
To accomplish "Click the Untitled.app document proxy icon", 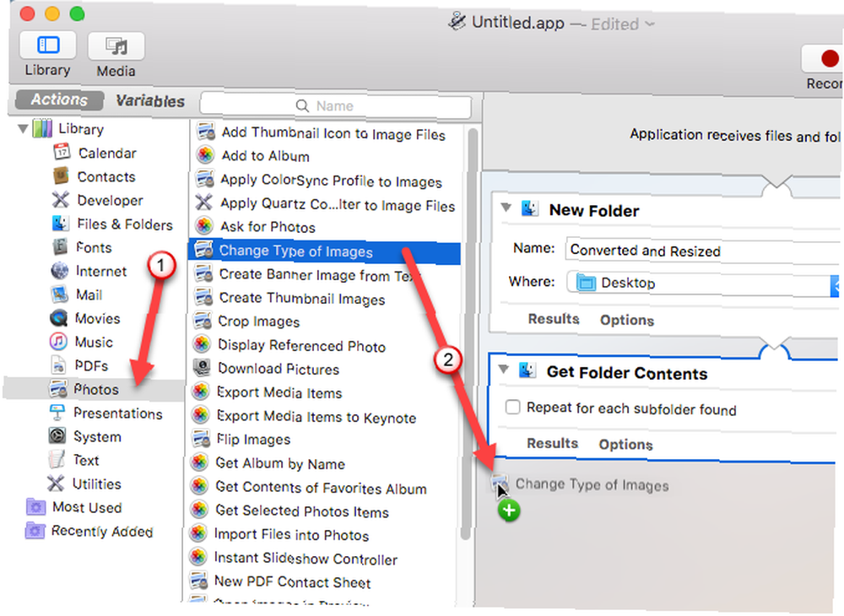I will pyautogui.click(x=457, y=22).
